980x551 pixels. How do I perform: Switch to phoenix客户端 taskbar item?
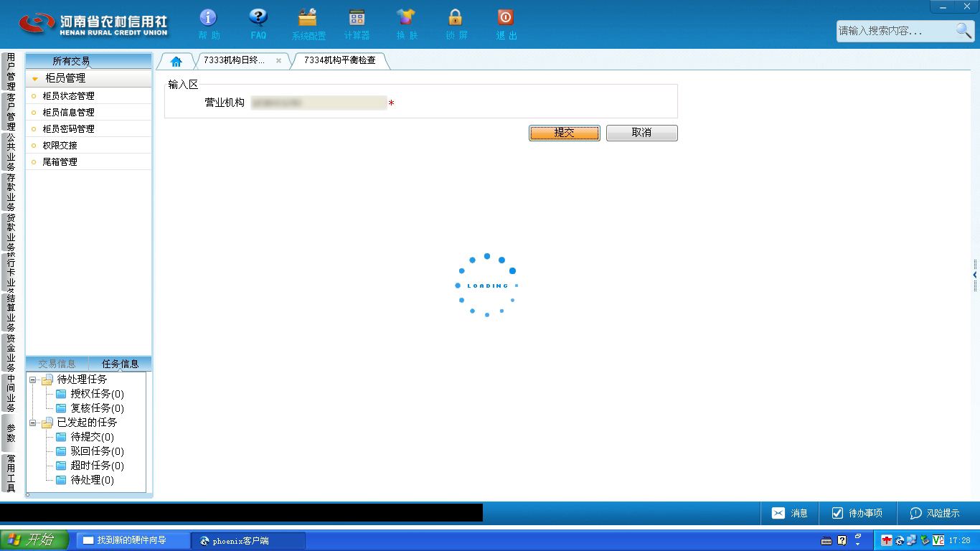tap(248, 540)
